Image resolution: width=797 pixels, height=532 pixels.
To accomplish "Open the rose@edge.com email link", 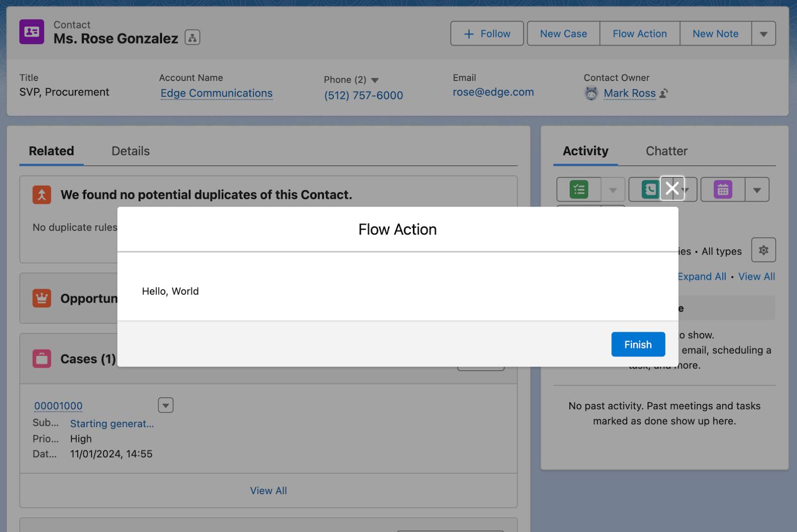I will tap(493, 92).
